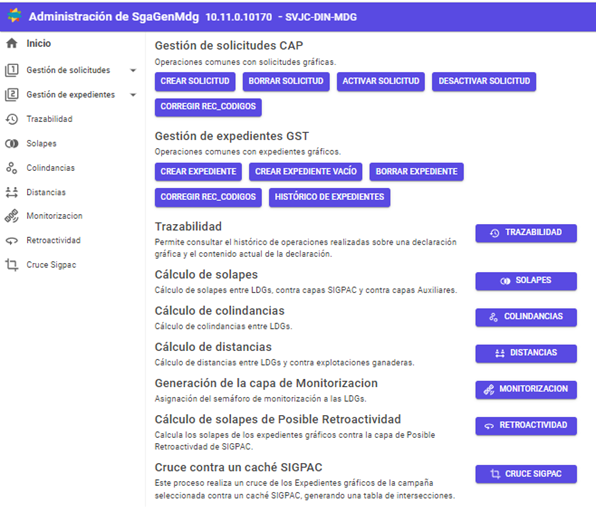The width and height of the screenshot is (596, 507).
Task: Click the Distancias icon in sidebar
Action: [x=12, y=192]
